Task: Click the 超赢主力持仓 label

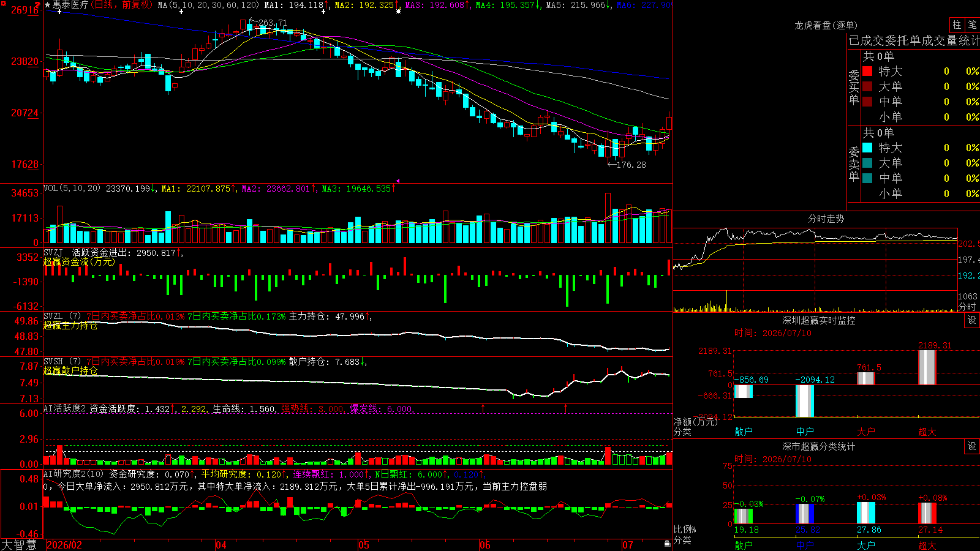Action: (x=70, y=325)
